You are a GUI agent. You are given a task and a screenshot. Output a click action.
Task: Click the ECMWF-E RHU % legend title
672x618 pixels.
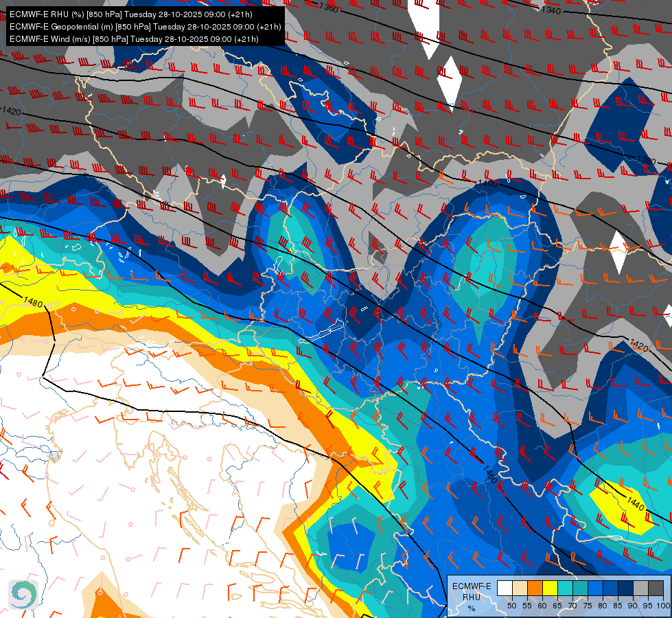click(472, 597)
